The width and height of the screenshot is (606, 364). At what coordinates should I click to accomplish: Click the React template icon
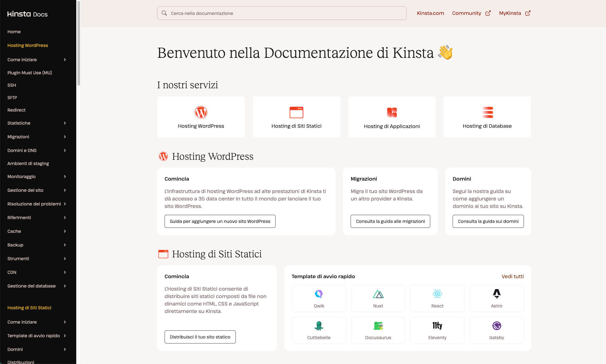(437, 293)
